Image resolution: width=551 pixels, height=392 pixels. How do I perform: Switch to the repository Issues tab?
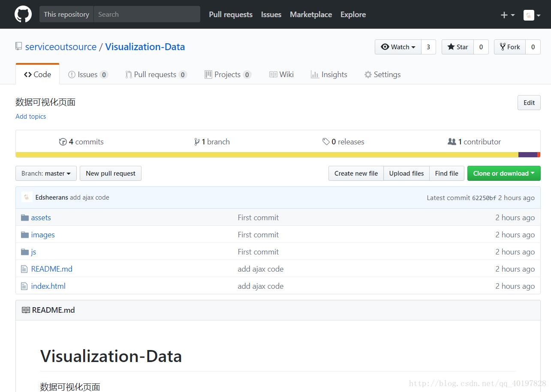pyautogui.click(x=88, y=75)
